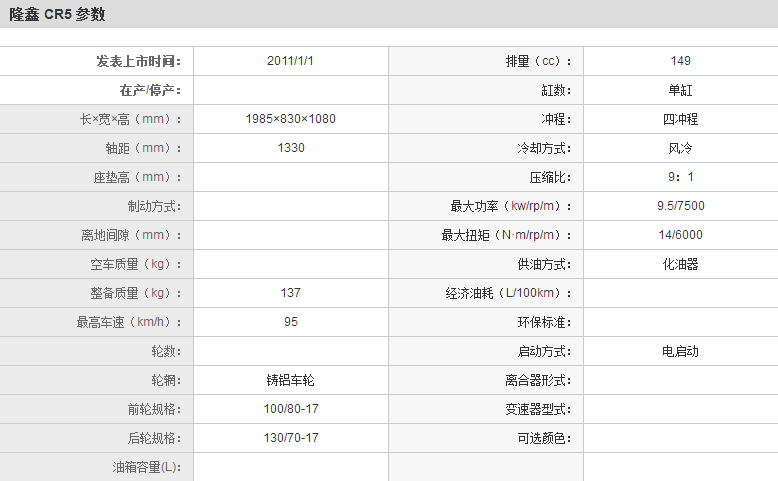Click the 137 curb weight value

[x=290, y=293]
